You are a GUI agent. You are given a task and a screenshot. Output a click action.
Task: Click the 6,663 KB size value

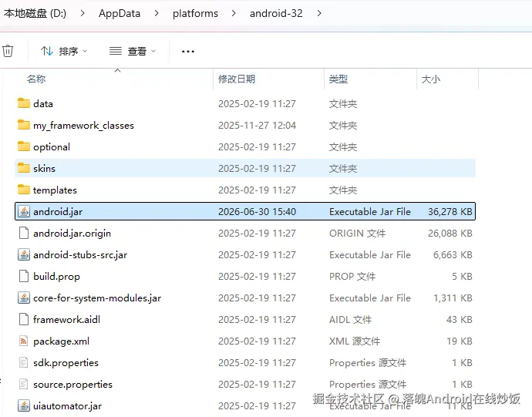tap(453, 255)
